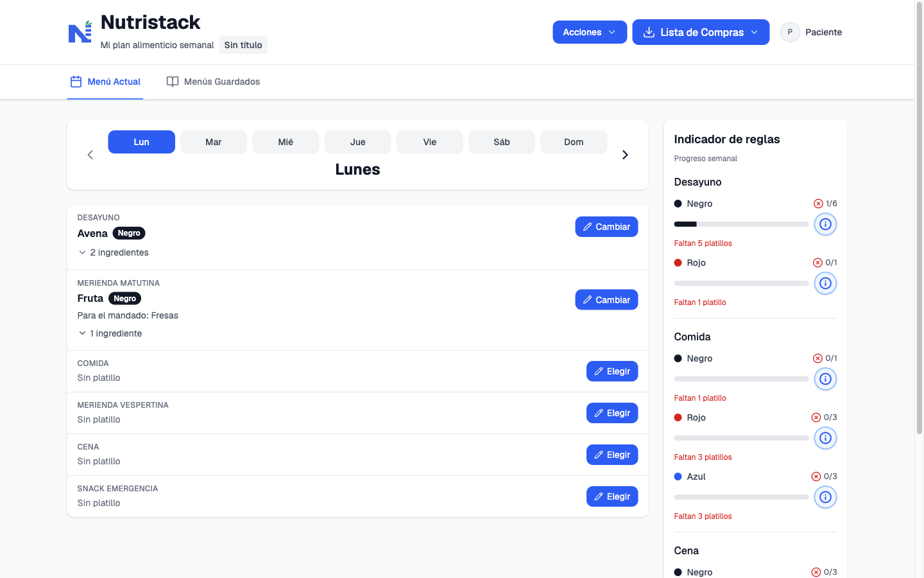
Task: Click 'Para el mandado: Fresas' note
Action: tap(128, 315)
